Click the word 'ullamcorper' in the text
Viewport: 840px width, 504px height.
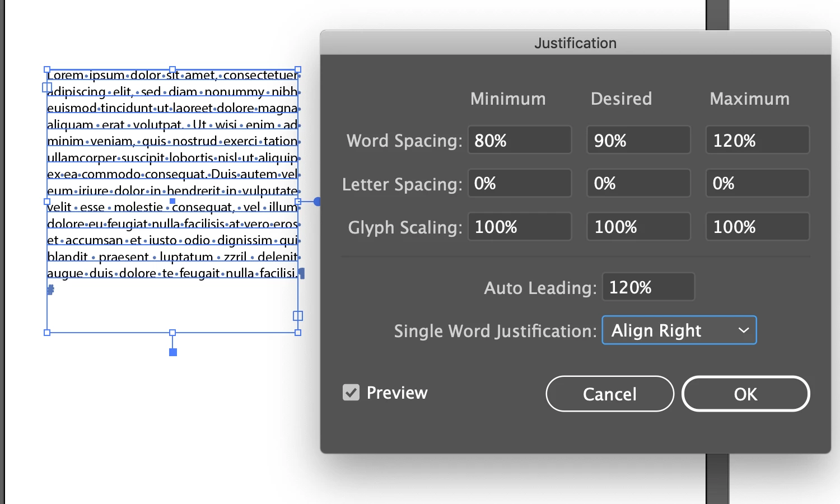pyautogui.click(x=82, y=158)
